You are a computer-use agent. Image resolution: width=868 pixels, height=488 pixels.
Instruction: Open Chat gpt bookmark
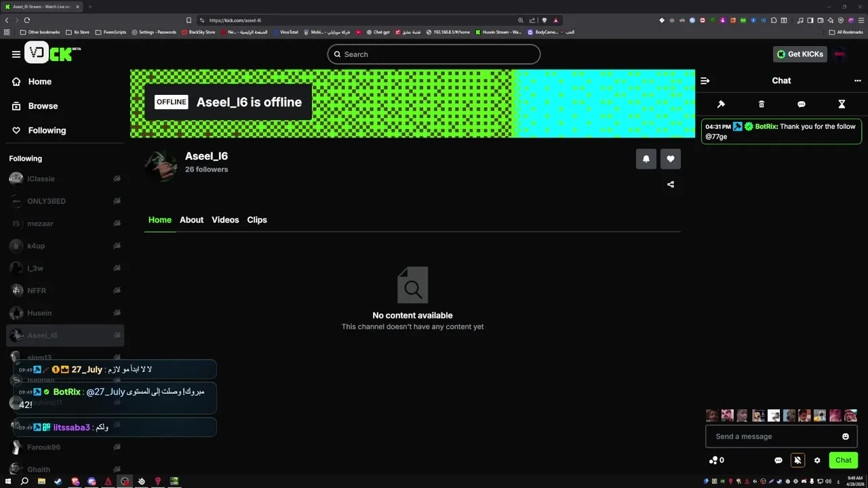click(x=378, y=32)
